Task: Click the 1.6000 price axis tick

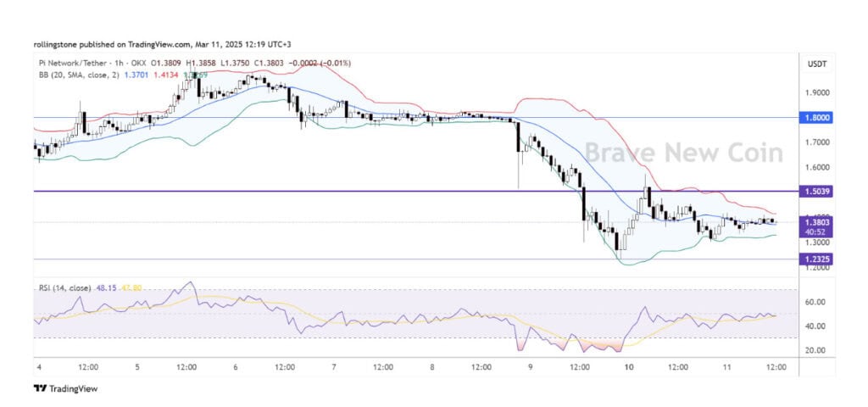Action: (x=817, y=167)
